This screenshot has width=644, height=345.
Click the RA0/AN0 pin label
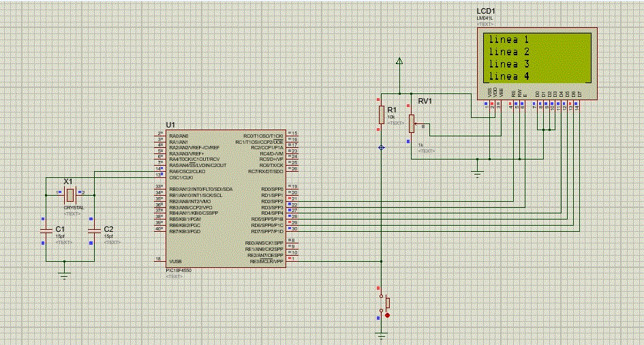[179, 136]
